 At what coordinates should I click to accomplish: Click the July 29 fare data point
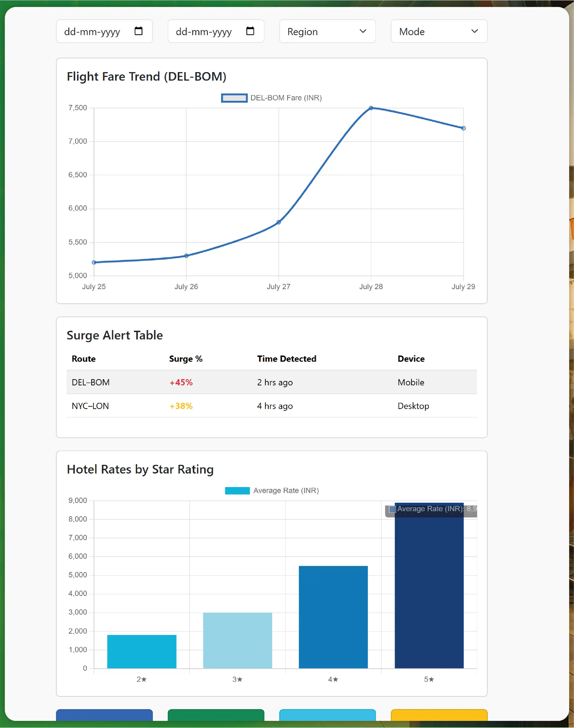tap(463, 128)
